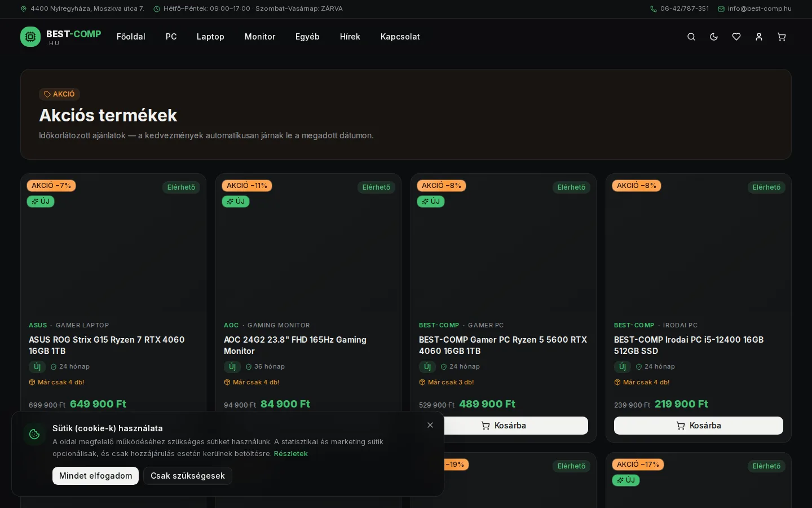Open the wishlist heart icon
Viewport: 812px width, 508px height.
point(736,37)
